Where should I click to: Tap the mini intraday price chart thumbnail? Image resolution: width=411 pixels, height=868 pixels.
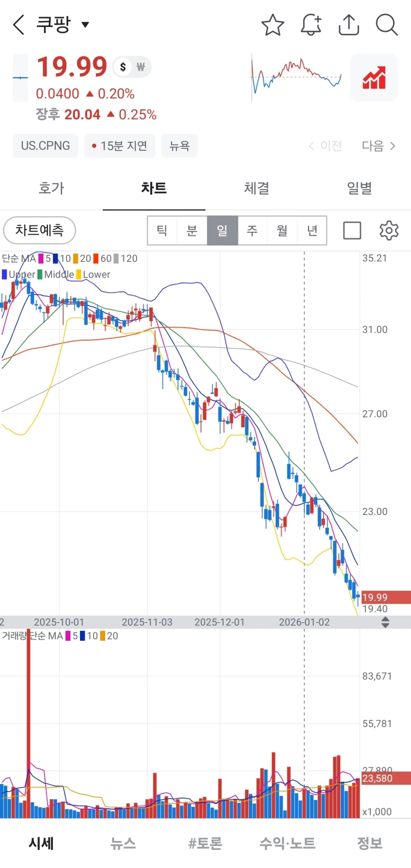pyautogui.click(x=296, y=77)
